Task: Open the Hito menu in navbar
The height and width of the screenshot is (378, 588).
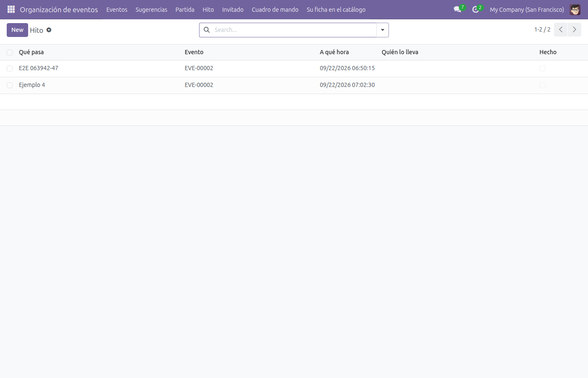Action: pyautogui.click(x=208, y=9)
